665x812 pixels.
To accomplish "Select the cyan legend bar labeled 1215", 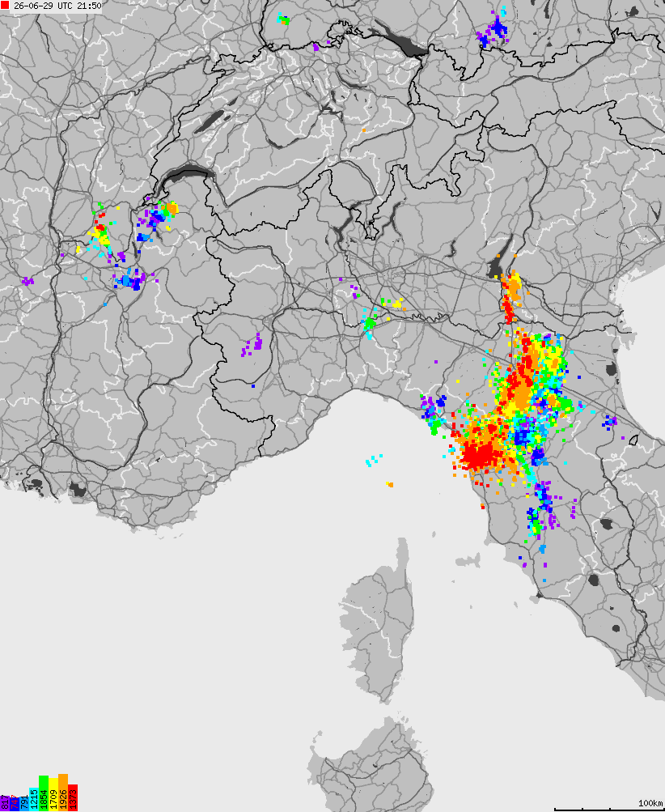I will pyautogui.click(x=34, y=799).
